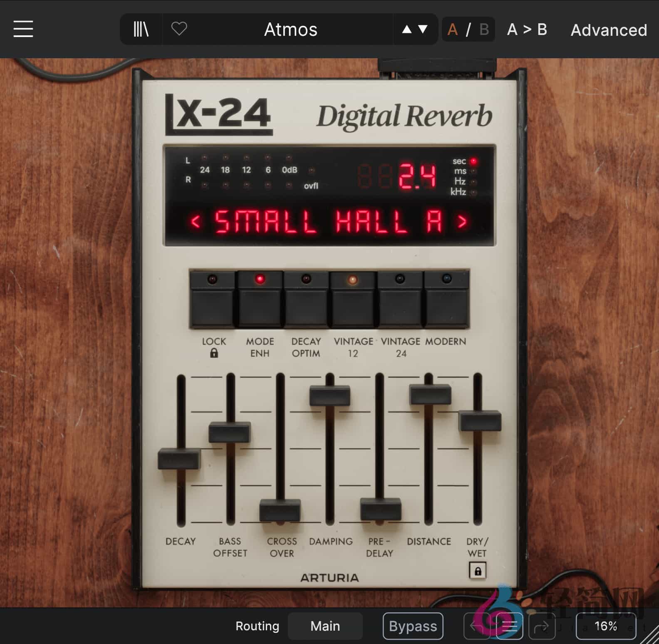Screen dimensions: 659x644
Task: Click the PRE-DELAY slider handle
Action: click(381, 509)
